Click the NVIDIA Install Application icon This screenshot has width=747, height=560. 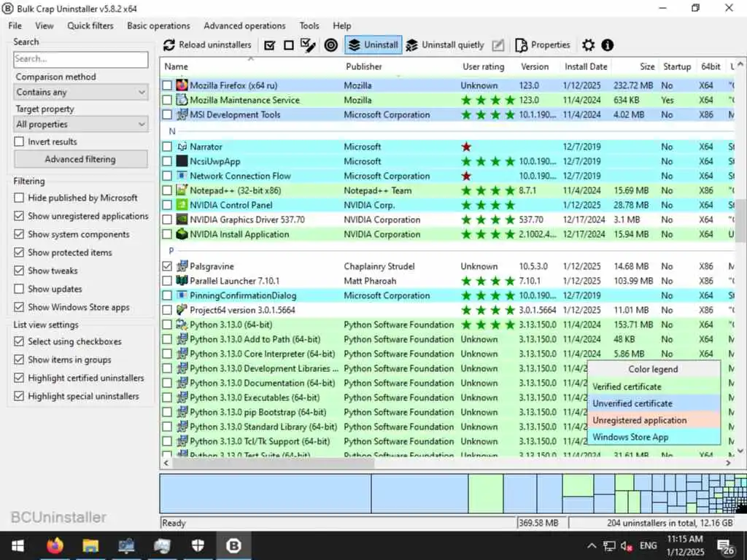tap(182, 234)
